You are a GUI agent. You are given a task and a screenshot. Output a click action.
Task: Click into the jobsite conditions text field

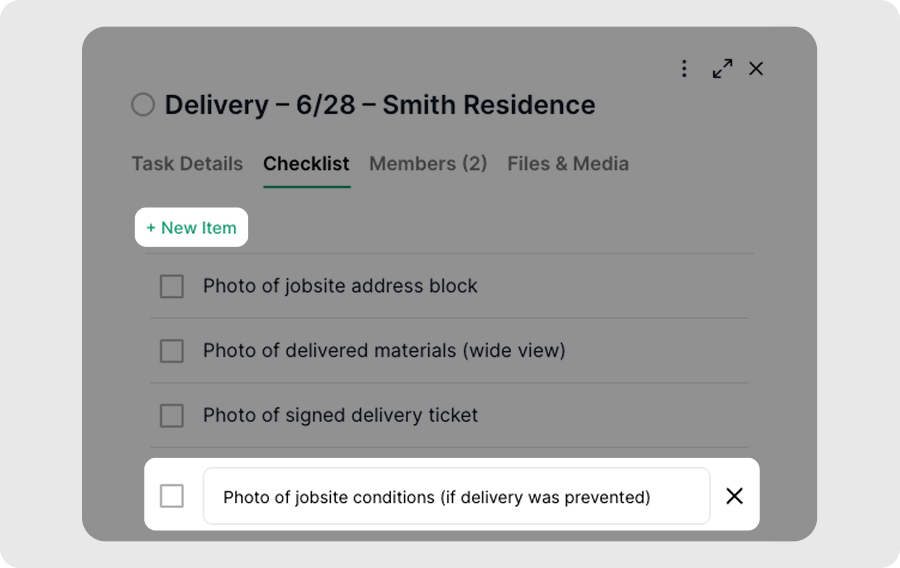[x=456, y=496]
